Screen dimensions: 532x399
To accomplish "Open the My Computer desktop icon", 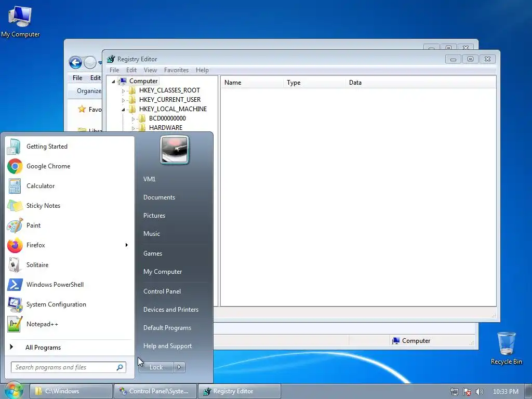I will coord(20,21).
